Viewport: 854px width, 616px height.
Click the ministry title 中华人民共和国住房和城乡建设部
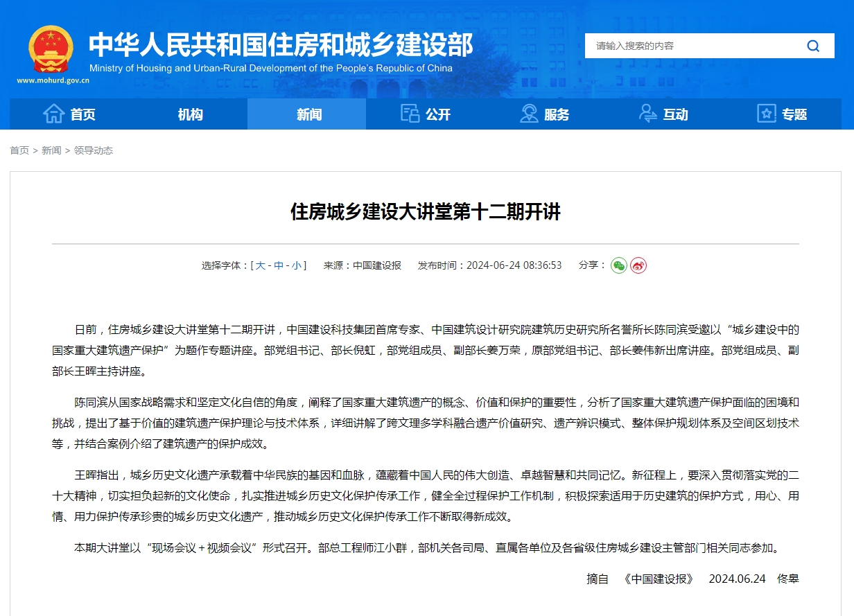[281, 44]
